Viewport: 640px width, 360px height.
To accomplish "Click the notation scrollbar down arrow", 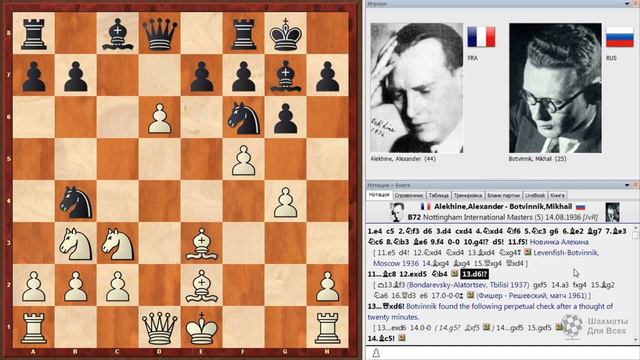I will (x=636, y=339).
